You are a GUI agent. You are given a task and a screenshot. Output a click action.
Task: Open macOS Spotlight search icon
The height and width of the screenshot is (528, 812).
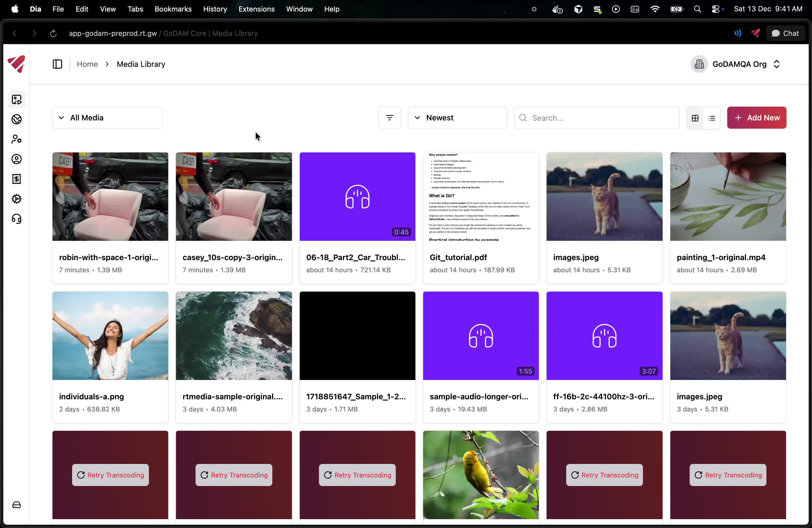697,9
